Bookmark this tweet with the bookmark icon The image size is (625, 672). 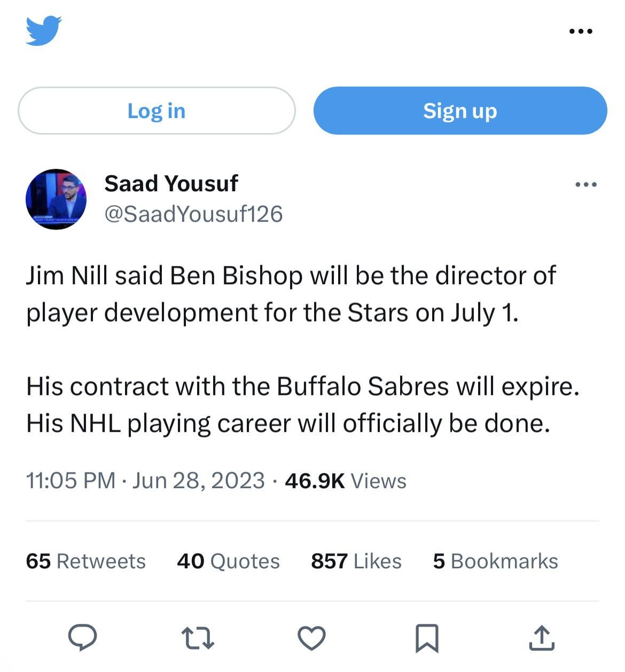click(x=427, y=638)
